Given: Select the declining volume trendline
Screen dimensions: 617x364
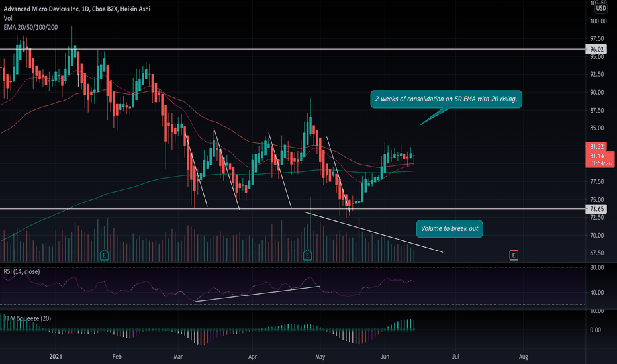Looking at the screenshot, I should [374, 232].
